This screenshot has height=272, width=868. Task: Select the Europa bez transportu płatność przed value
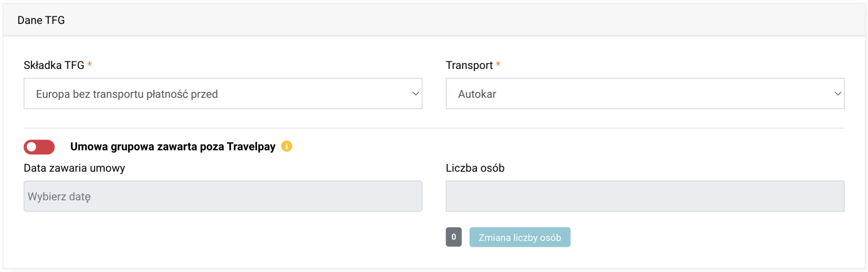click(127, 94)
